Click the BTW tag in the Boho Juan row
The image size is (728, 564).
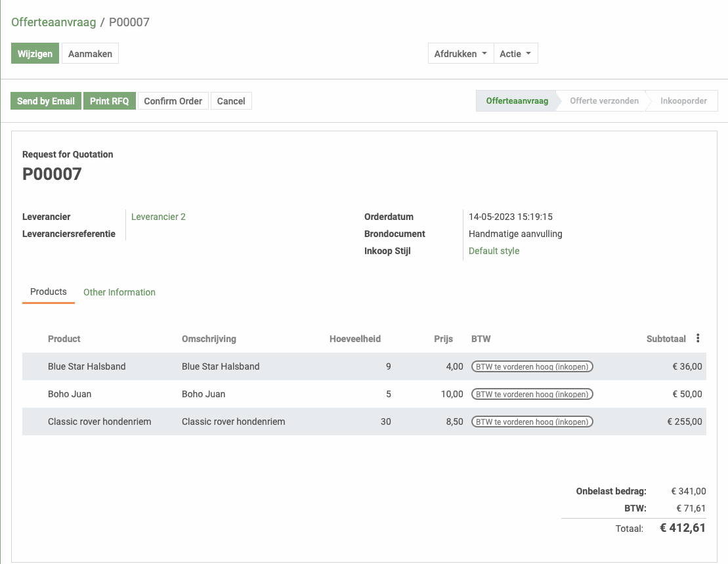coord(532,394)
